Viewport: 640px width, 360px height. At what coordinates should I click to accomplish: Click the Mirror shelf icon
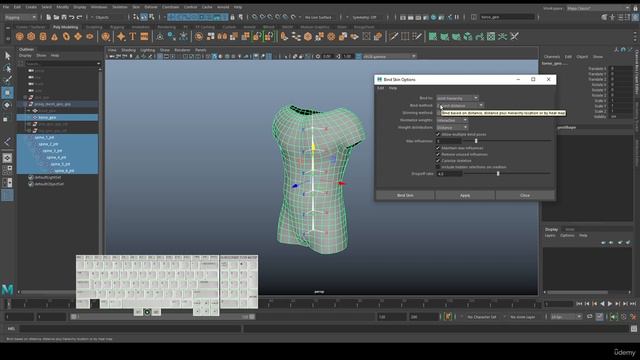[x=222, y=37]
